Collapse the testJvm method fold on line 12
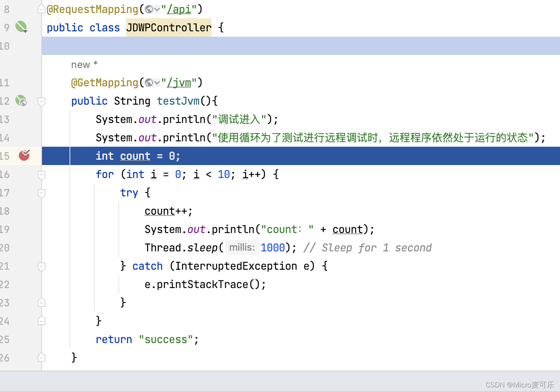Viewport: 560px width, 392px height. [x=42, y=101]
